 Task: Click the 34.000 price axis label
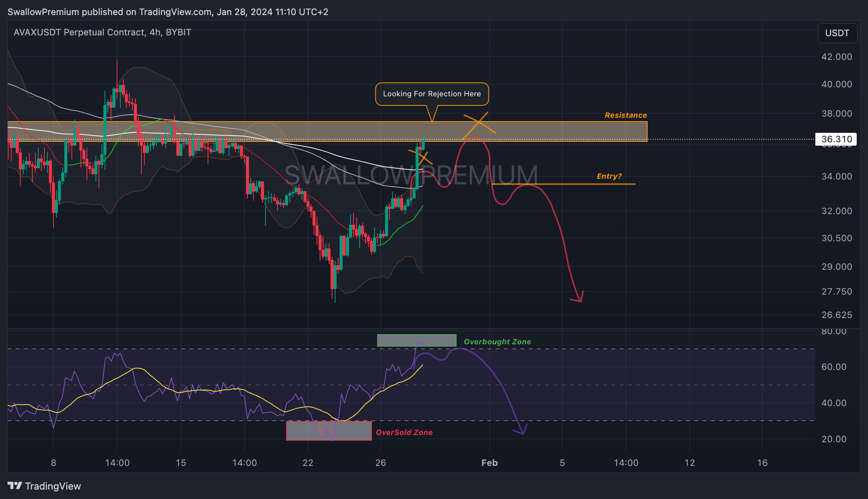pos(837,176)
